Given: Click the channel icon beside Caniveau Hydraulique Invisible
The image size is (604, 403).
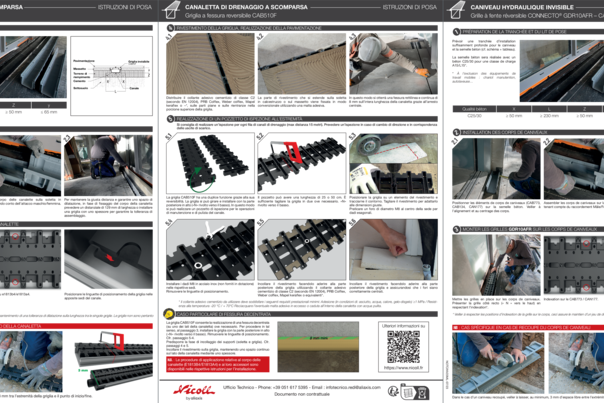Looking at the screenshot, I should tap(458, 10).
